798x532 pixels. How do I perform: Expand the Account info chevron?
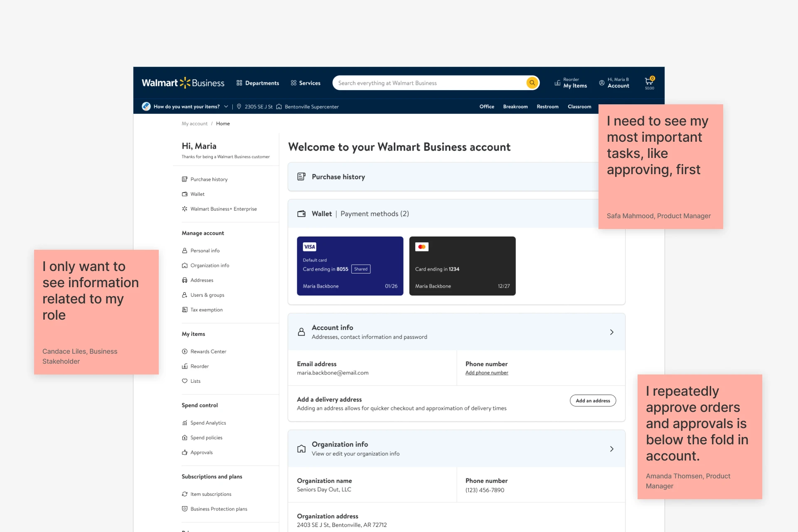611,332
